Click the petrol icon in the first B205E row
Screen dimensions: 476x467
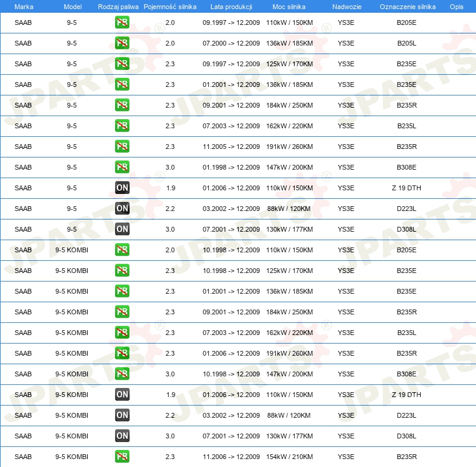point(122,22)
